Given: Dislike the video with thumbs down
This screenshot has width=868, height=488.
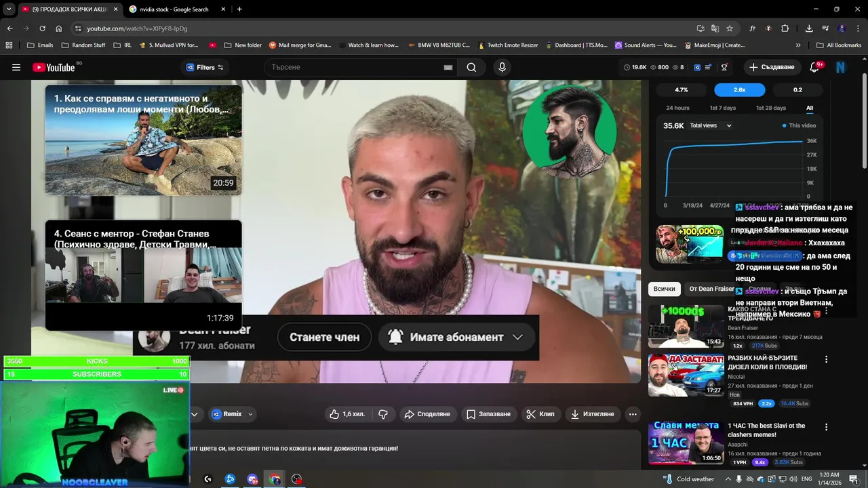Looking at the screenshot, I should point(382,414).
